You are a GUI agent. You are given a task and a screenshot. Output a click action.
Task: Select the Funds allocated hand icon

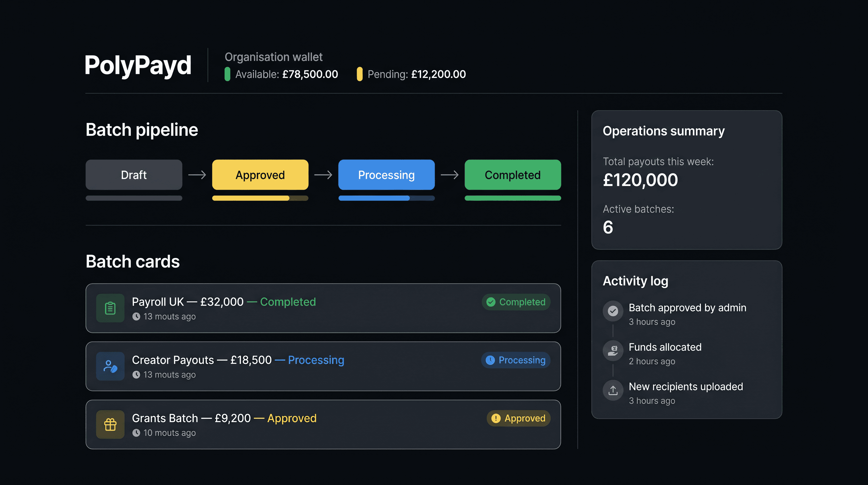click(x=613, y=350)
